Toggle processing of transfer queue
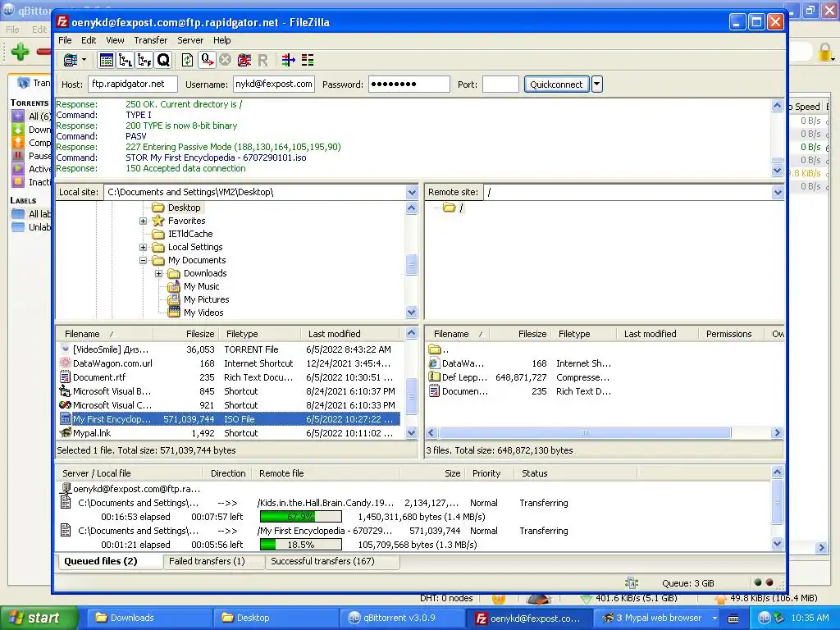840x630 pixels. click(x=207, y=60)
